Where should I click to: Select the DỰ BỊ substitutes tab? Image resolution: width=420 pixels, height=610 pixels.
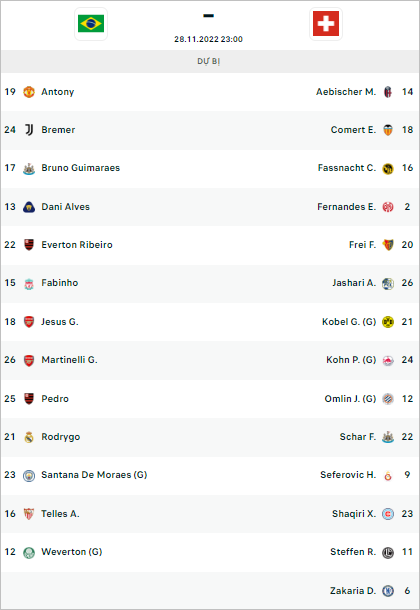[209, 61]
